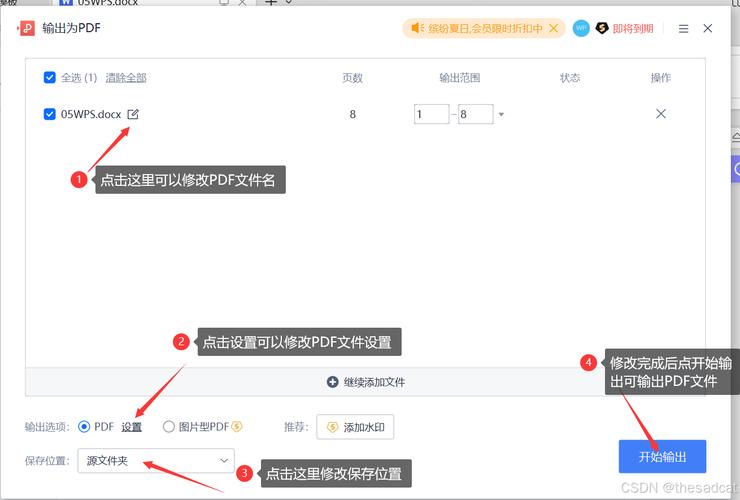Click 继续添加文件 bar
Screen dimensions: 740x500
tap(365, 382)
